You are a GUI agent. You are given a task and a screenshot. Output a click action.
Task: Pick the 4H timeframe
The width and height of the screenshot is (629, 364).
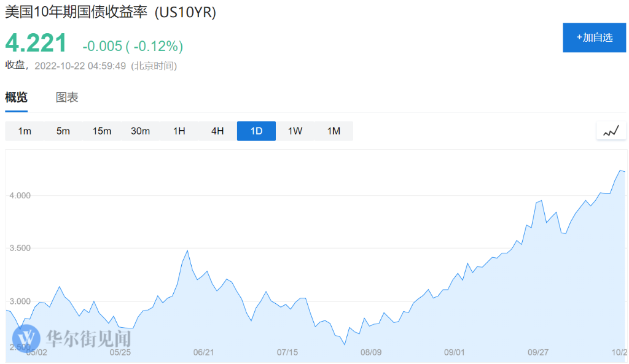click(x=217, y=131)
